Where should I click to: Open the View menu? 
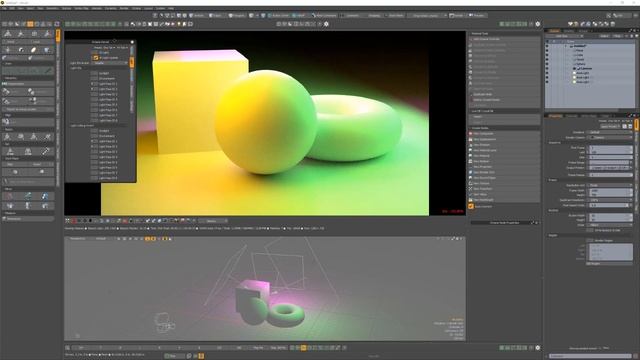pyautogui.click(x=20, y=8)
